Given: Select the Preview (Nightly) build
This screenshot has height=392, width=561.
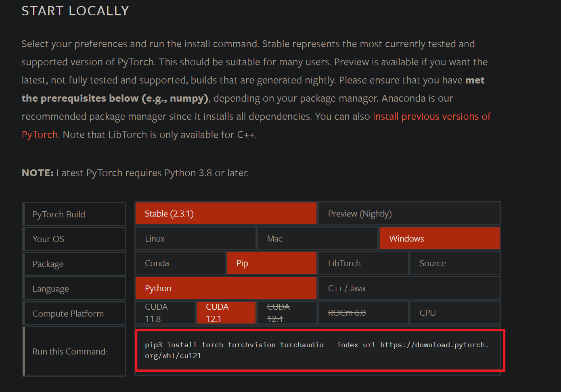Looking at the screenshot, I should 409,213.
